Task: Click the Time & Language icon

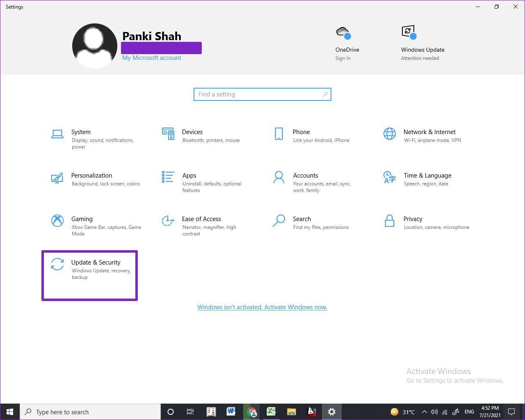Action: [389, 178]
